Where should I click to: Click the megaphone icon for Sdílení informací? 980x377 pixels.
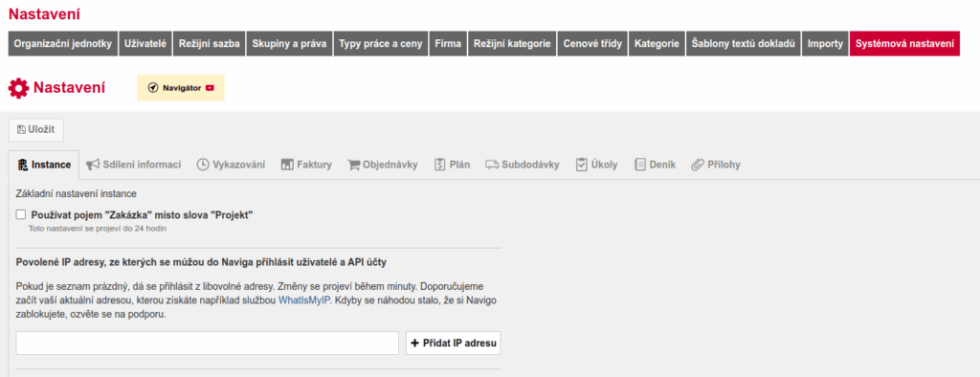click(x=93, y=165)
